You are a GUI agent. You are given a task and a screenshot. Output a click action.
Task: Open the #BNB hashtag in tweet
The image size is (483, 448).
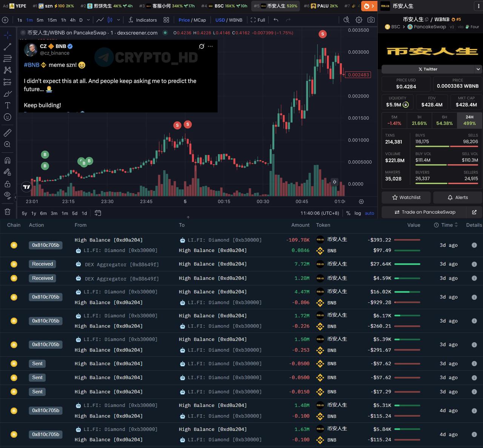(32, 65)
